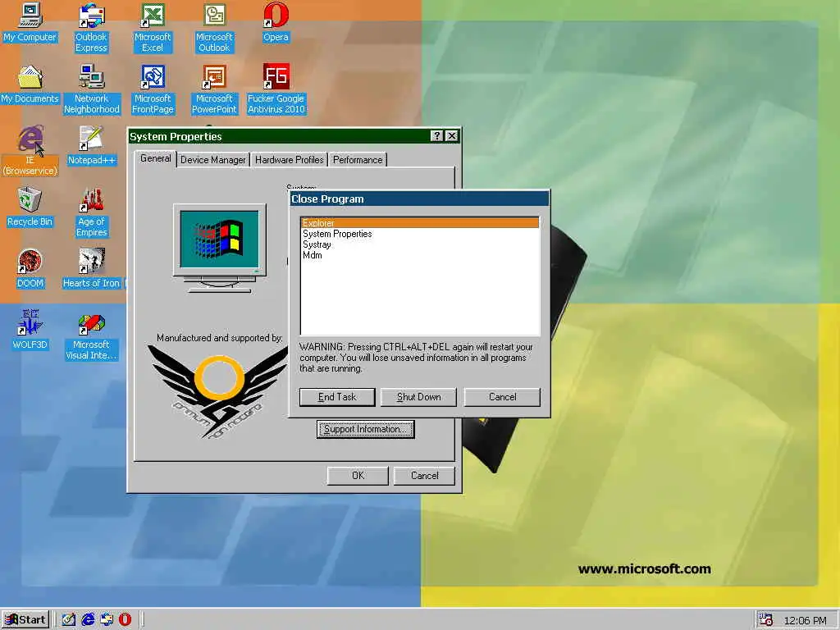Switch to the Hardware Profiles tab

(x=290, y=160)
